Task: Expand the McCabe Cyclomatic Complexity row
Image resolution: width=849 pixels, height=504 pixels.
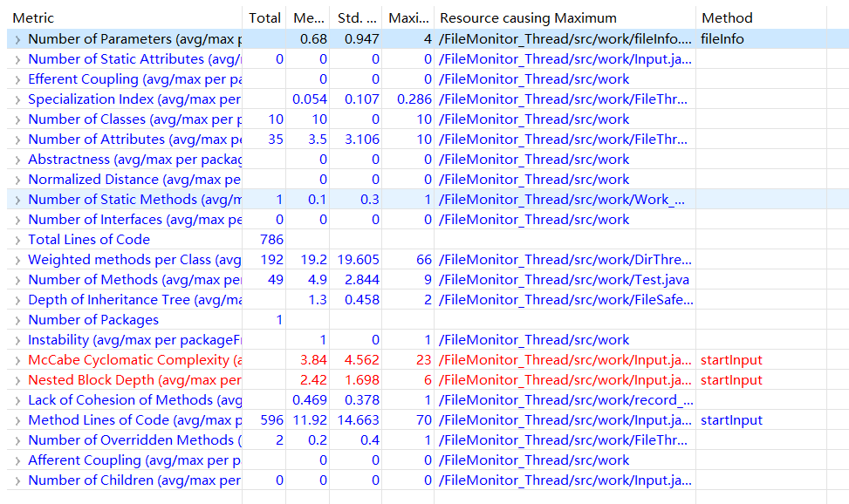Action: [17, 360]
